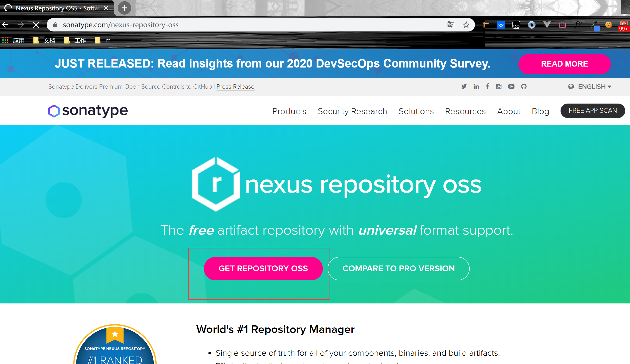Open Sonatype GitHub page
The image size is (630, 364).
click(524, 86)
